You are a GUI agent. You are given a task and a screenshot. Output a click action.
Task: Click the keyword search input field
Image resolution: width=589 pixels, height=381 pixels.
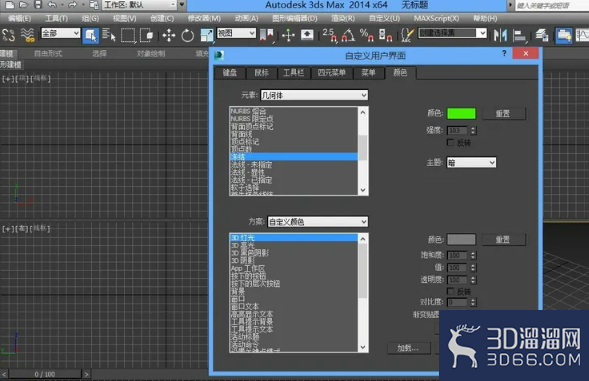coord(551,5)
